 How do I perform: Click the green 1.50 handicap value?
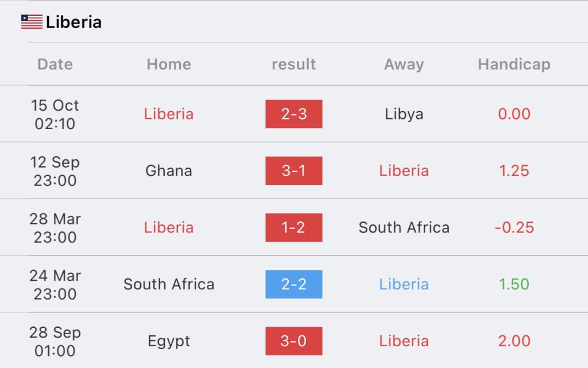514,284
